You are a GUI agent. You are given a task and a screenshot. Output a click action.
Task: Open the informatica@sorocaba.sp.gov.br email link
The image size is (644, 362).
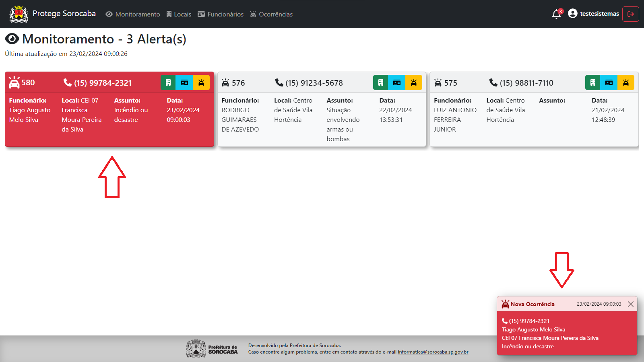(x=433, y=352)
